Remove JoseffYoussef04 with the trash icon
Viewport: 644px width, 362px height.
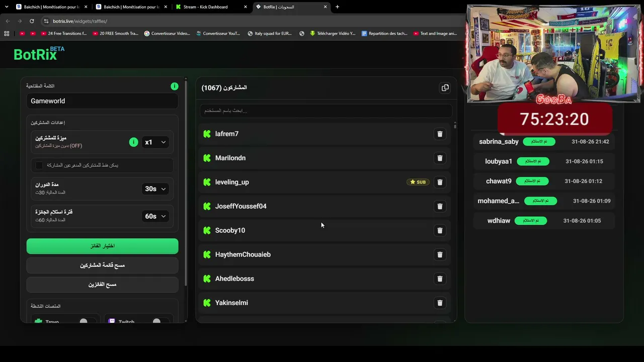(440, 206)
